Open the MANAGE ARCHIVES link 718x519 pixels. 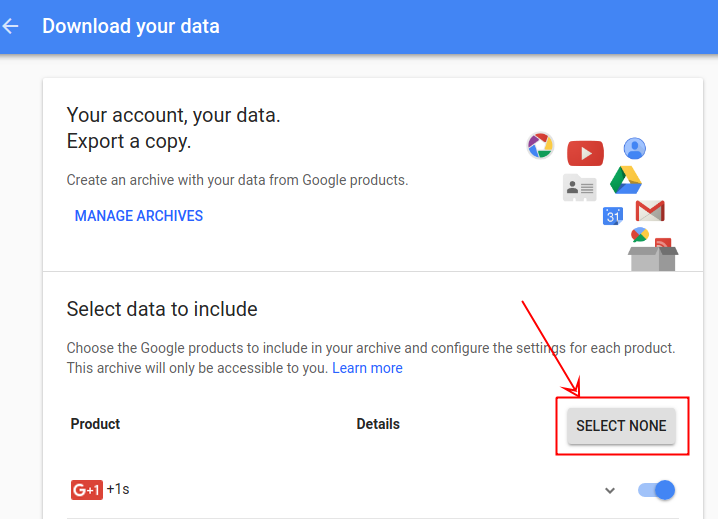[139, 216]
